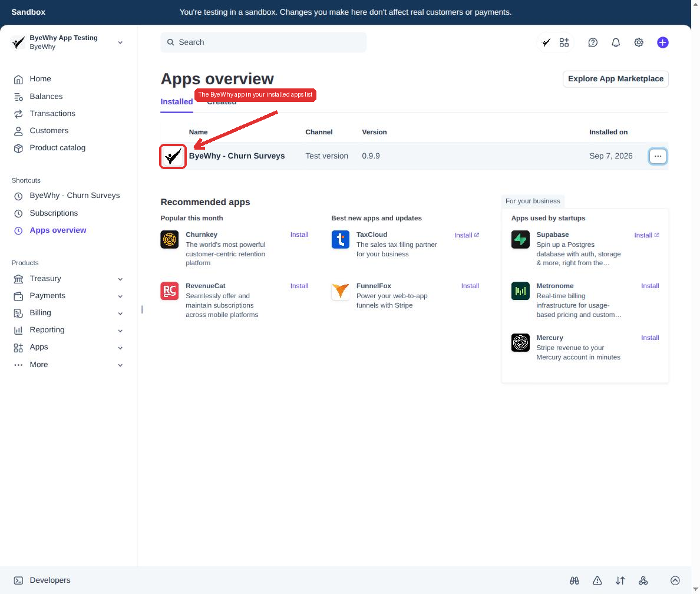
Task: Click the Metronome app icon
Action: (520, 291)
